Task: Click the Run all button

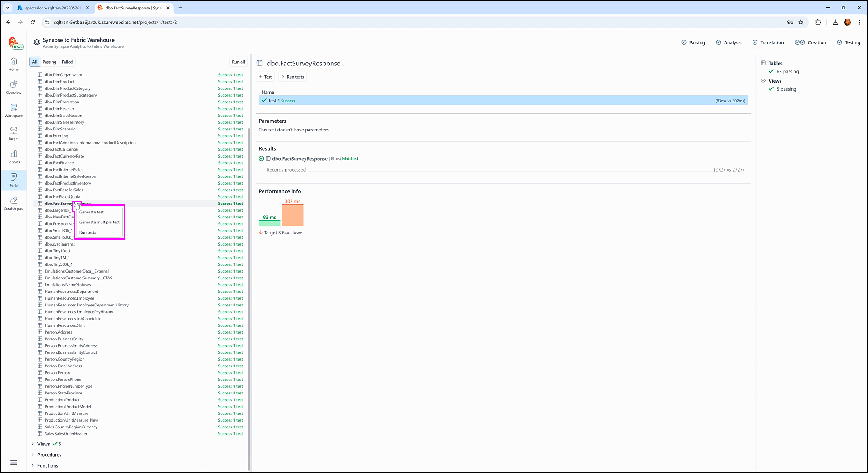Action: (x=238, y=62)
